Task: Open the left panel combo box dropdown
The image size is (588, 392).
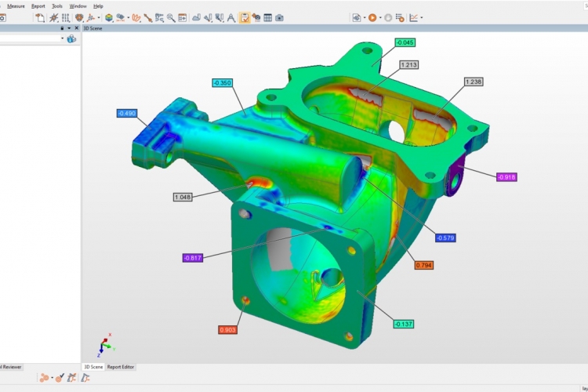Action: pyautogui.click(x=62, y=38)
